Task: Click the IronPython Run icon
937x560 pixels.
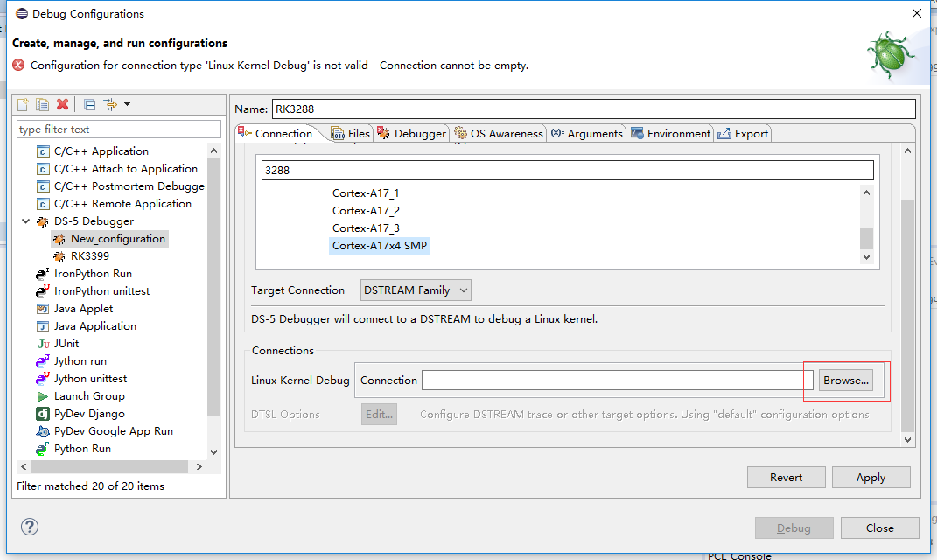Action: coord(42,274)
